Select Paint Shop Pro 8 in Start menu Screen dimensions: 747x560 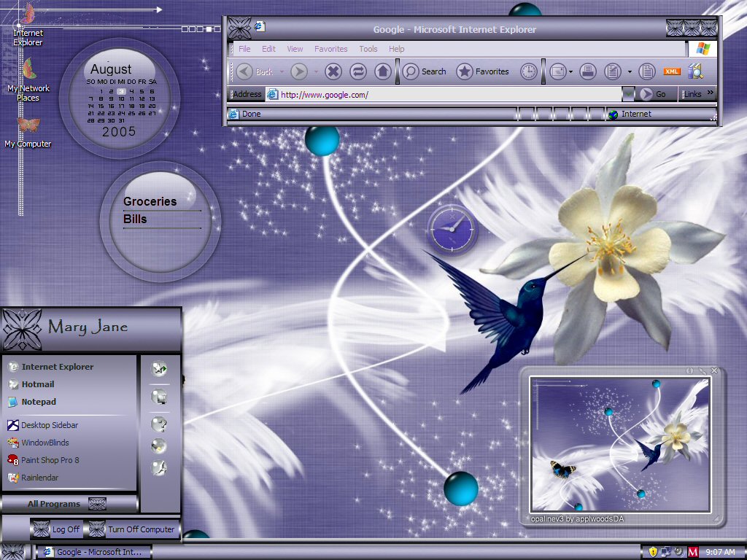click(x=43, y=460)
